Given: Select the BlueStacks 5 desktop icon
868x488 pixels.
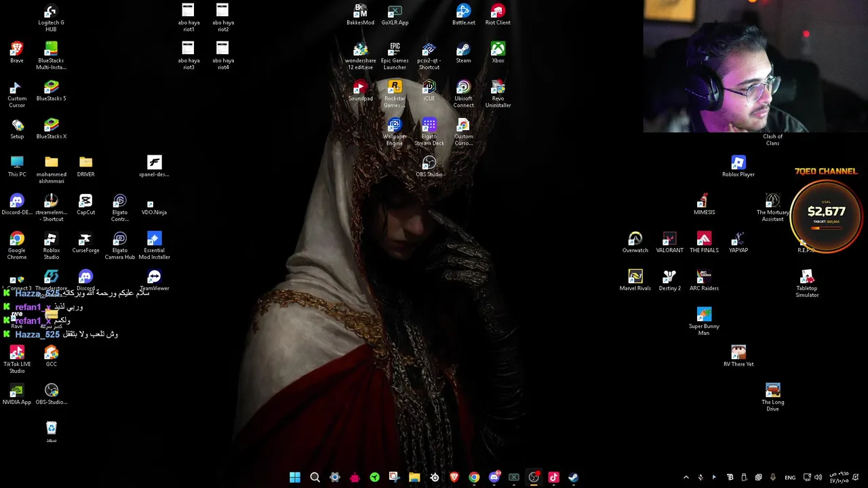Looking at the screenshot, I should pyautogui.click(x=51, y=91).
